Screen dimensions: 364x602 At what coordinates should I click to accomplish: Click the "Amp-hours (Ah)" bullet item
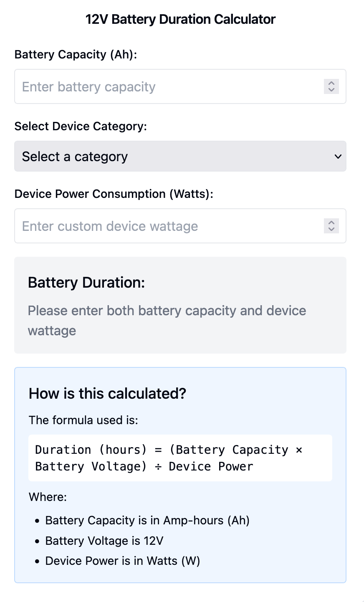coord(147,521)
